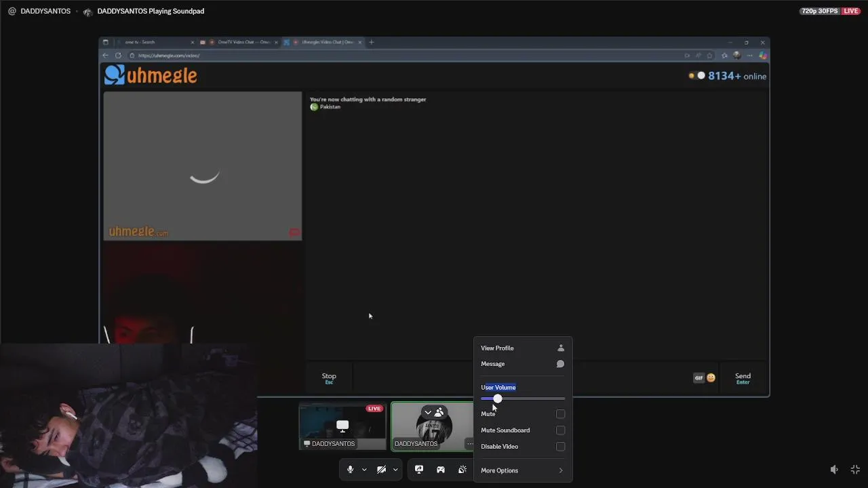This screenshot has height=488, width=868.
Task: Click the browser favorites star icon
Action: tap(709, 56)
